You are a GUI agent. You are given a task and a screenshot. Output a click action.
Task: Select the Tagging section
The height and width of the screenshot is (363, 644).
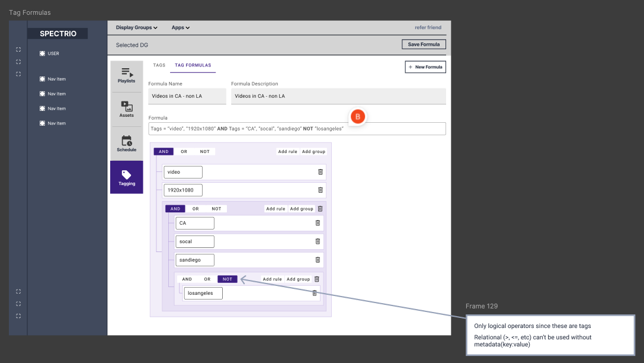[x=127, y=177]
